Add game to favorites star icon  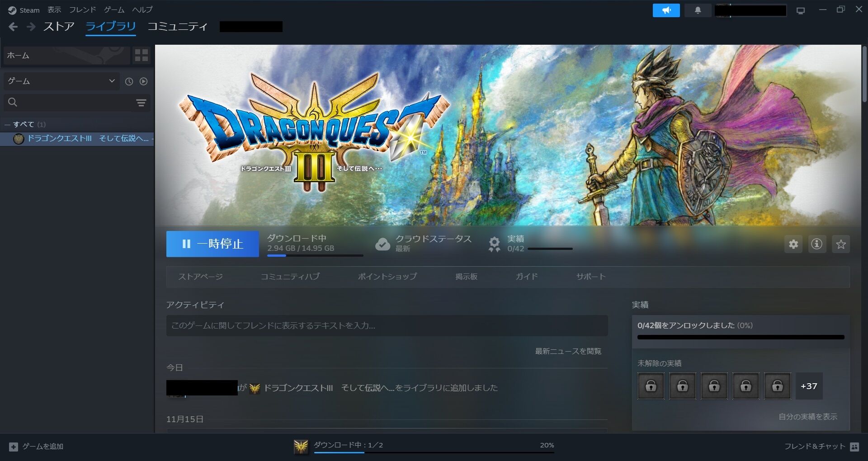coord(841,244)
